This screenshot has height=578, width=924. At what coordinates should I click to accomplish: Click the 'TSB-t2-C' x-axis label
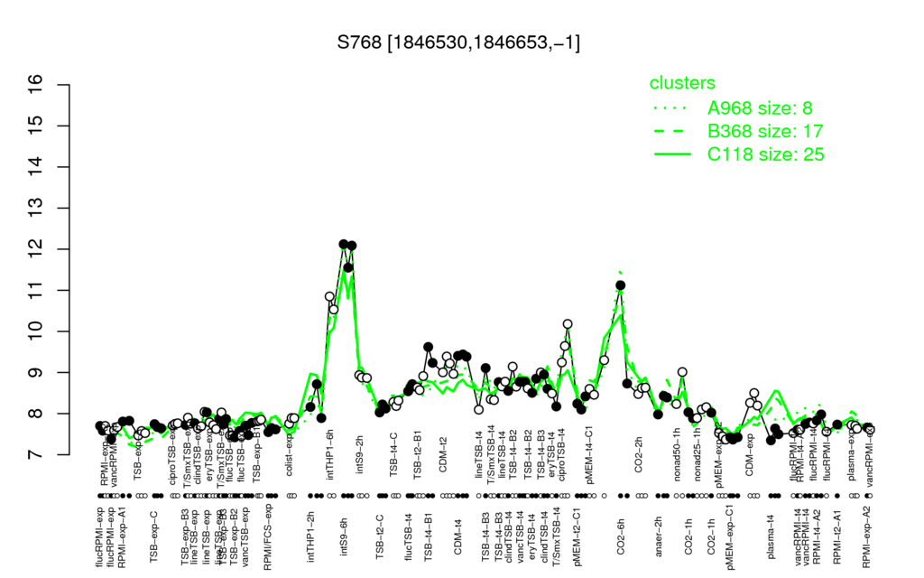[380, 536]
